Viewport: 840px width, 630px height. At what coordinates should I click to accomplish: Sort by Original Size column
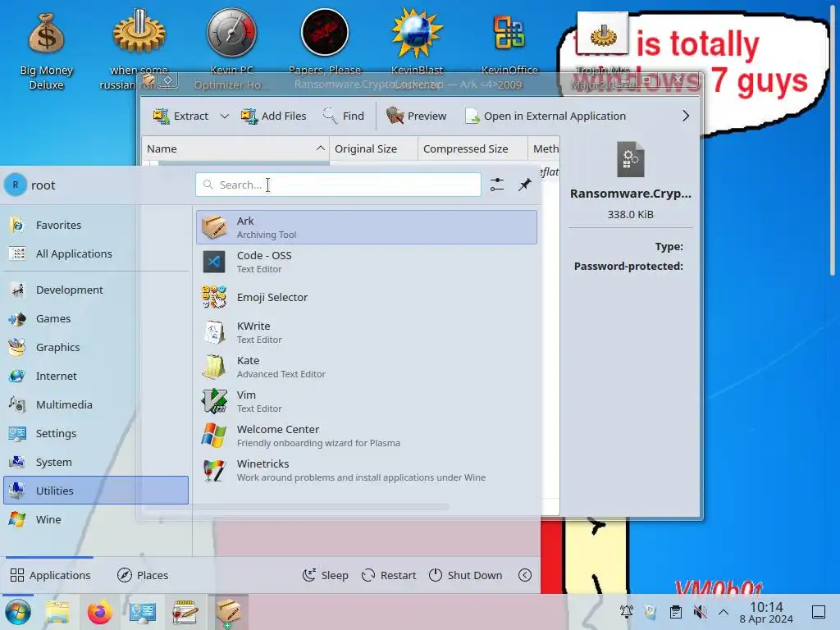tap(373, 148)
